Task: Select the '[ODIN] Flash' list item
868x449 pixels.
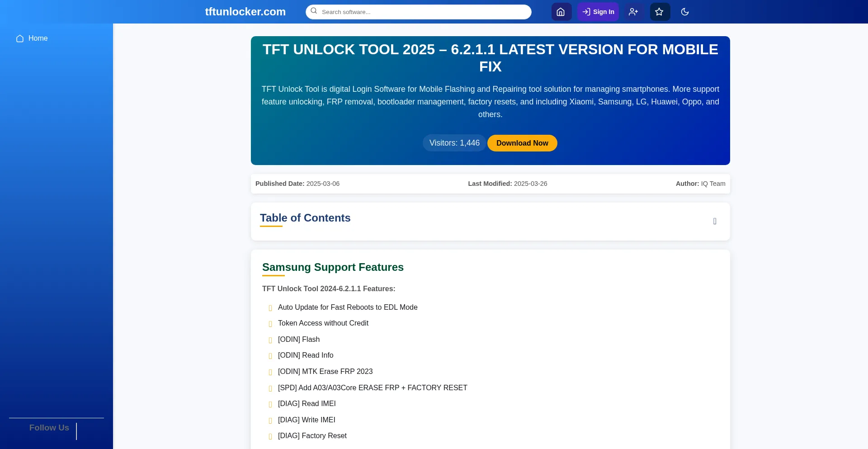Action: coord(299,339)
